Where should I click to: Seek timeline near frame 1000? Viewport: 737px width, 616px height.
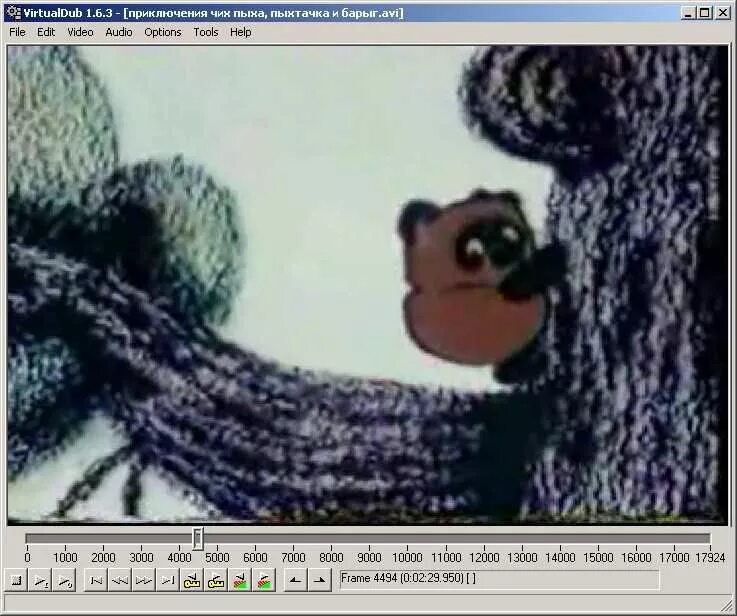[x=65, y=538]
